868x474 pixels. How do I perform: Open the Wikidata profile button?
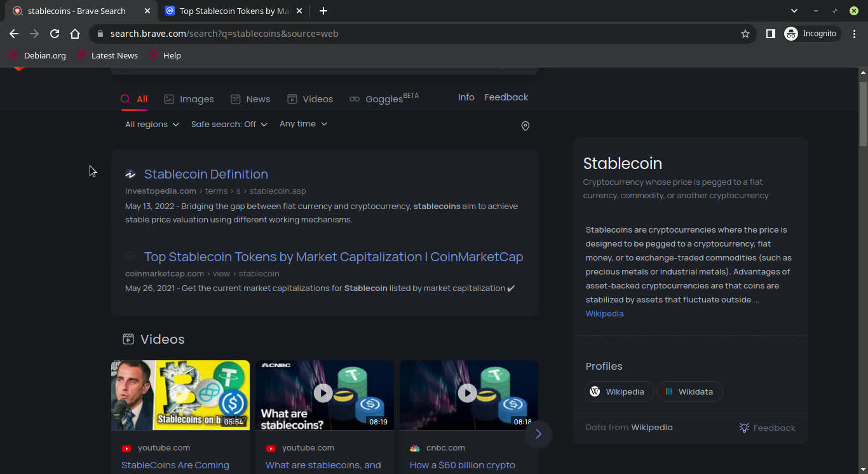tap(689, 391)
